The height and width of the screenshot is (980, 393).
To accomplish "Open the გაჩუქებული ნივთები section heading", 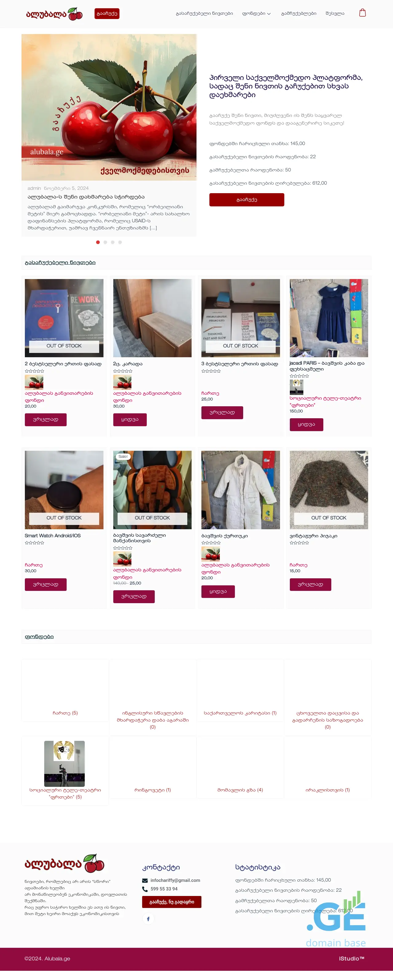I will [x=60, y=262].
